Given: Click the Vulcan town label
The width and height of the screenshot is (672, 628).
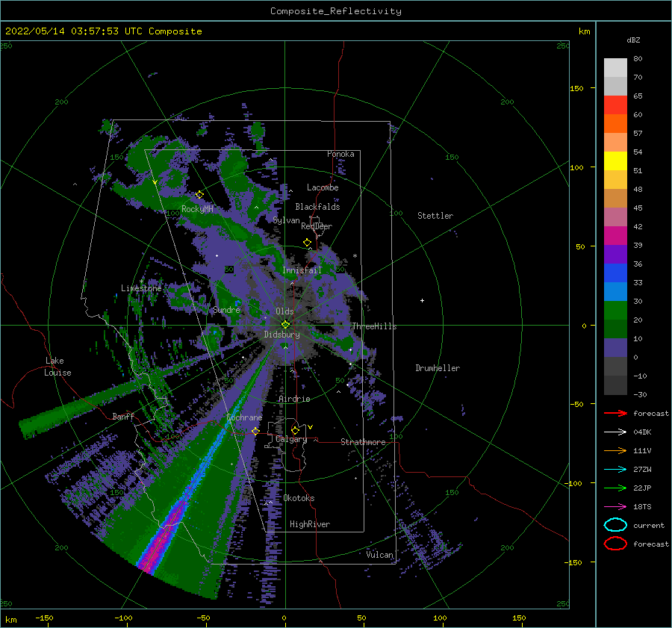Looking at the screenshot, I should 380,555.
